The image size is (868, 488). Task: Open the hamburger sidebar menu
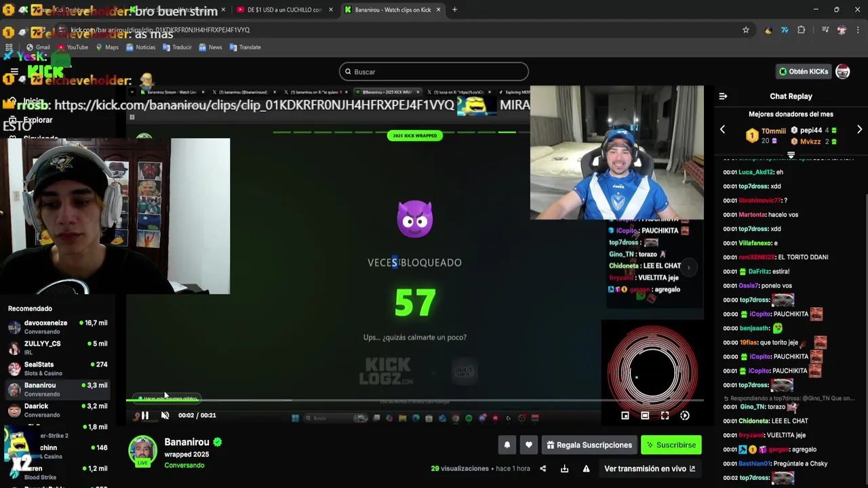click(x=14, y=71)
